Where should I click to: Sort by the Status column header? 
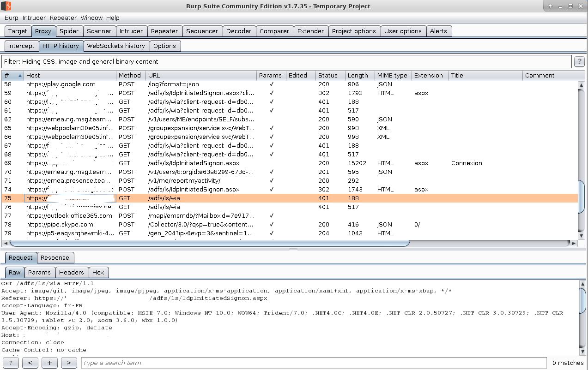[x=331, y=75]
